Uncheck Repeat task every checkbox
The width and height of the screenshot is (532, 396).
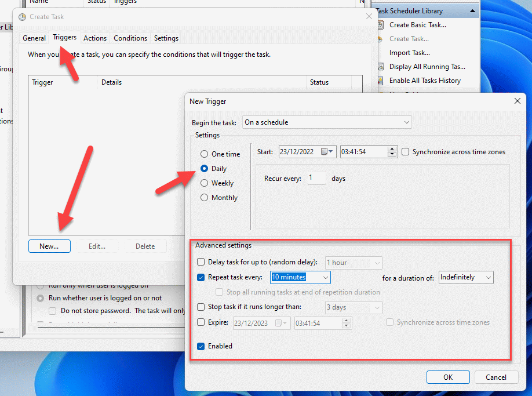(201, 277)
